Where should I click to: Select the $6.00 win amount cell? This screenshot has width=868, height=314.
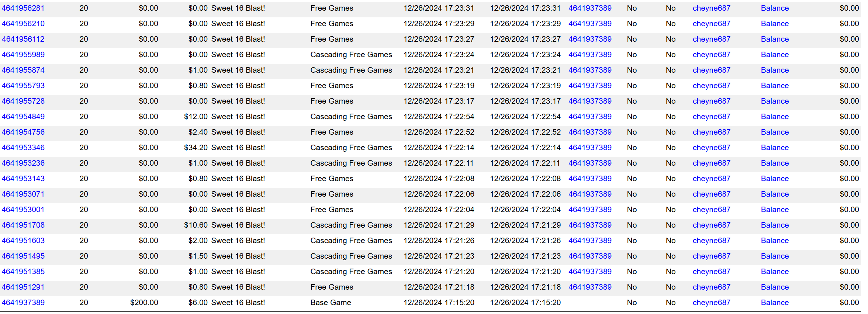point(198,303)
